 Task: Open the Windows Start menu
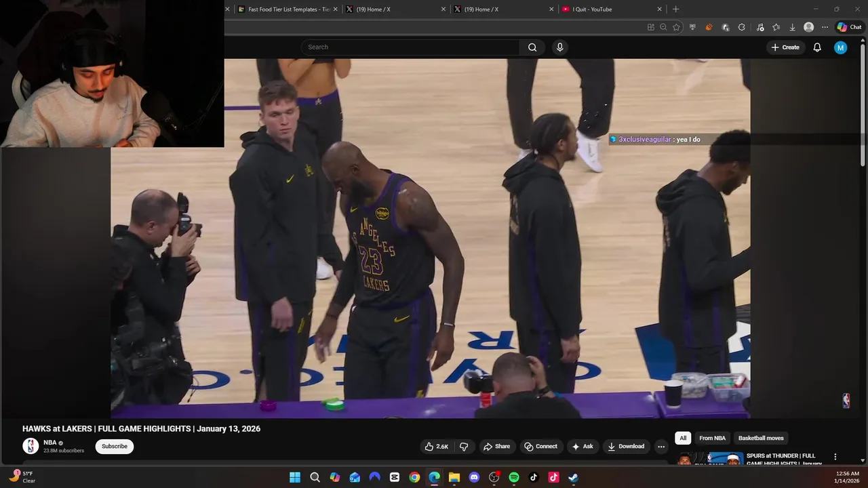tap(295, 477)
